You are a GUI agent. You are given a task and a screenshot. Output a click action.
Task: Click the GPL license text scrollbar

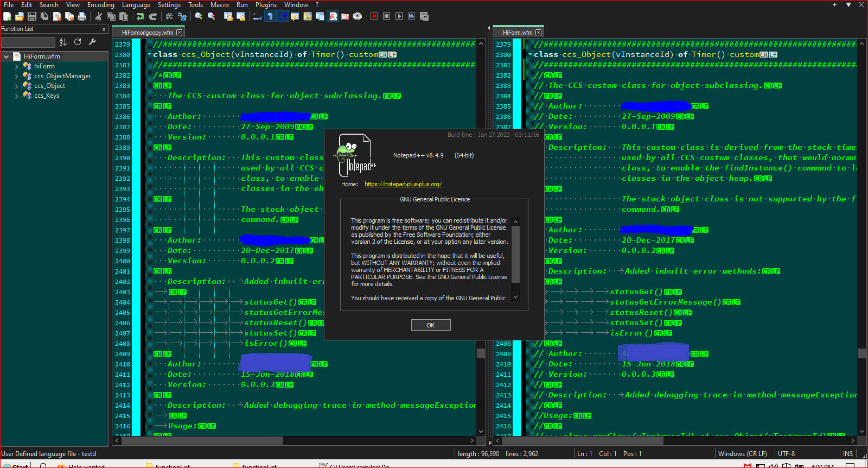[515, 259]
